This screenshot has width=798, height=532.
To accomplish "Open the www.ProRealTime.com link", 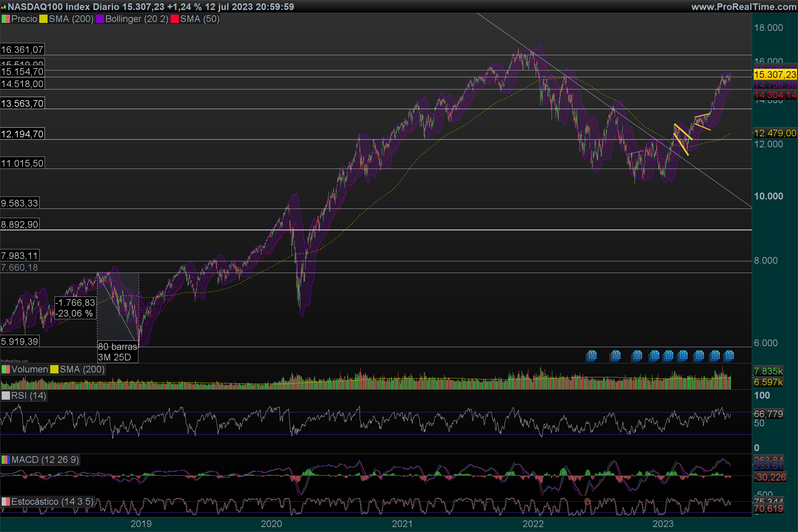I will pyautogui.click(x=743, y=7).
